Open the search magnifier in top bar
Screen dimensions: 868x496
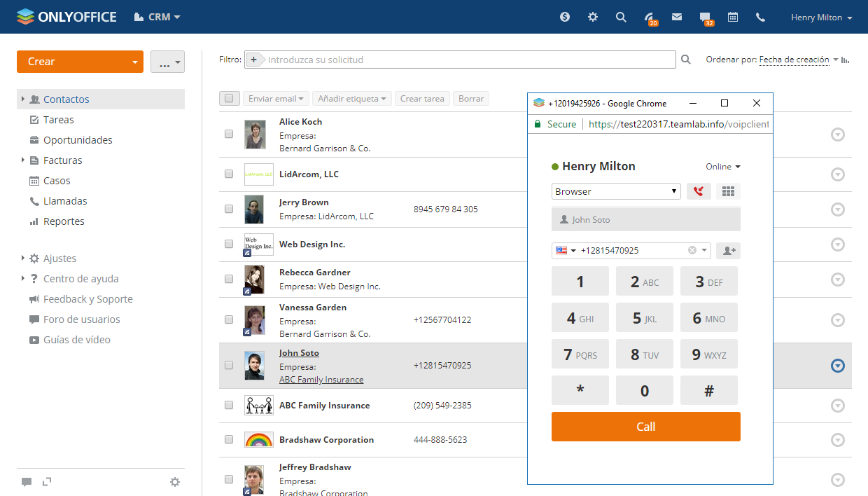click(621, 18)
